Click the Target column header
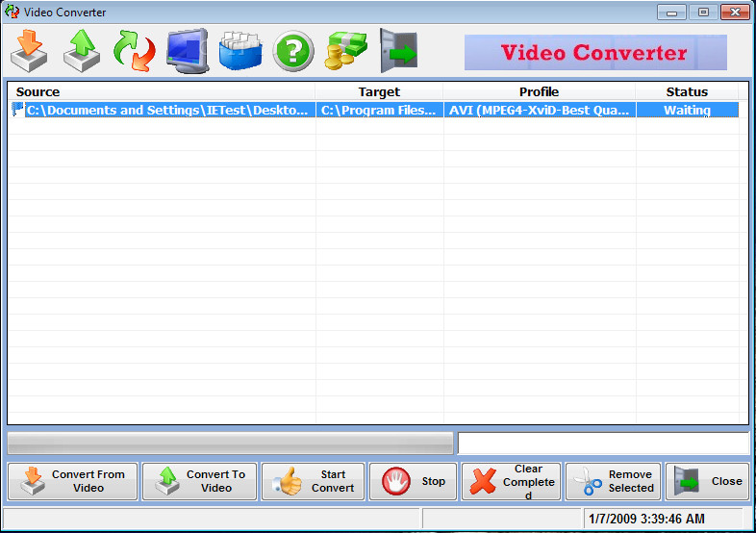756x533 pixels. (x=379, y=91)
